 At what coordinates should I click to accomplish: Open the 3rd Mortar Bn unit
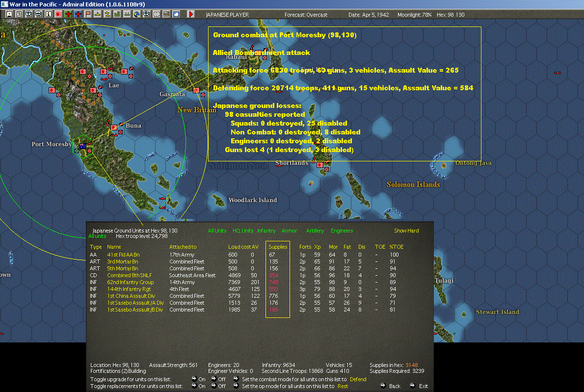(123, 261)
